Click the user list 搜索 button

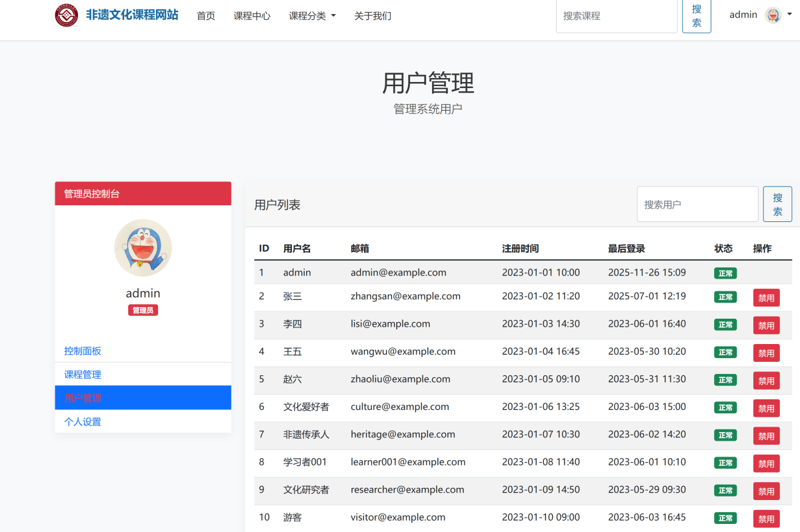pyautogui.click(x=777, y=204)
